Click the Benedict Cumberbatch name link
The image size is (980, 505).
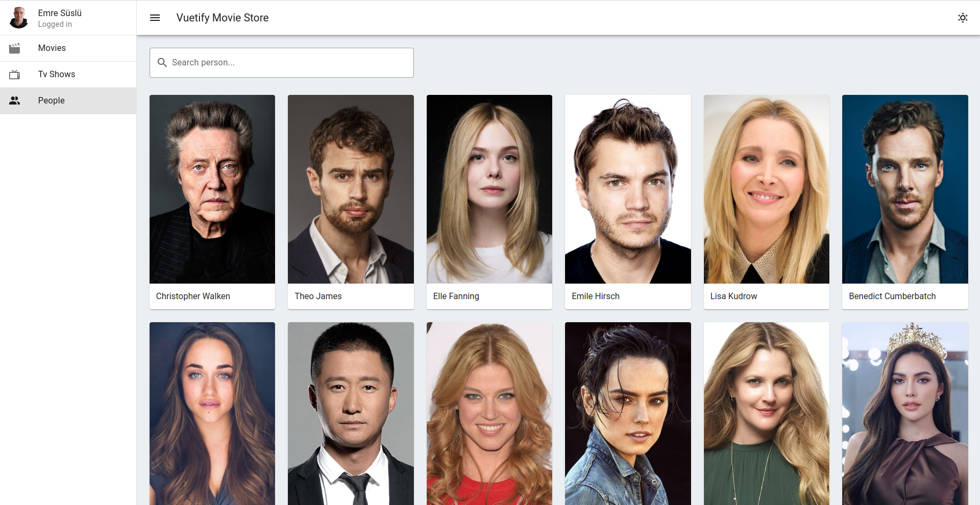pos(892,296)
